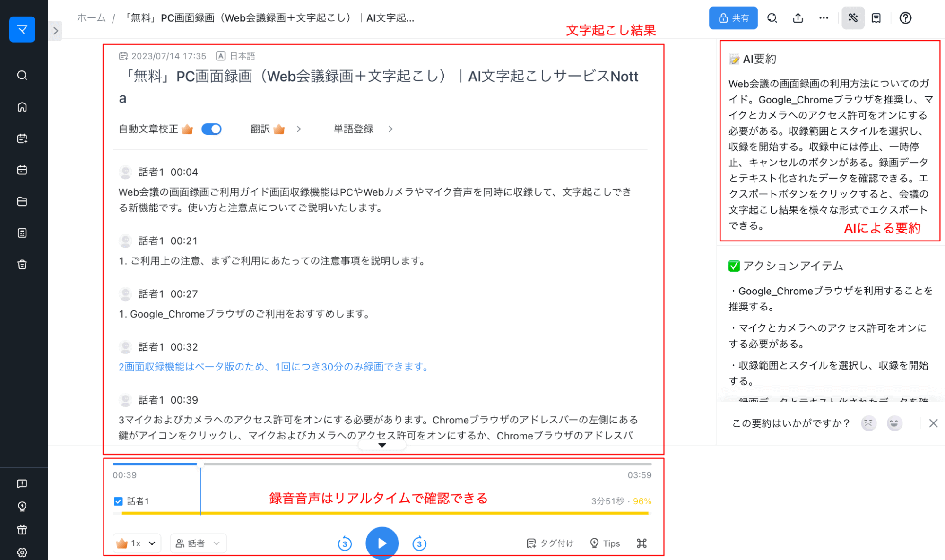This screenshot has height=560, width=945.
Task: Open the Tips button
Action: click(605, 543)
